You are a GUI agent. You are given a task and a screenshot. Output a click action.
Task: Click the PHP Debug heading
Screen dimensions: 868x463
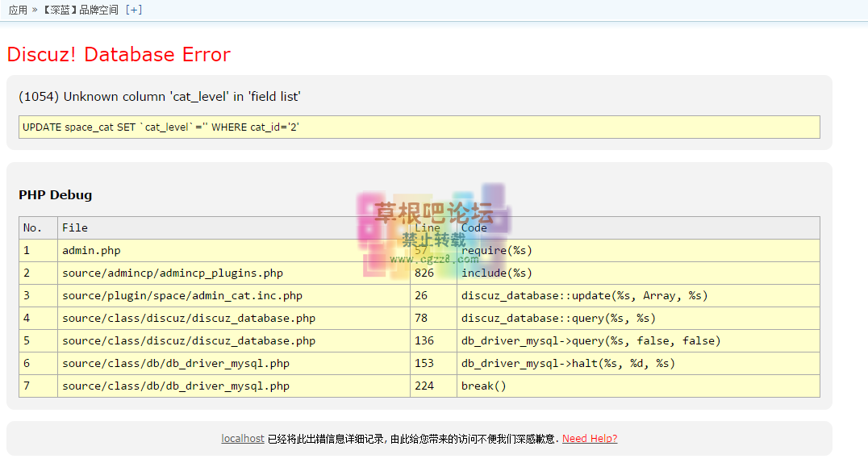(56, 195)
